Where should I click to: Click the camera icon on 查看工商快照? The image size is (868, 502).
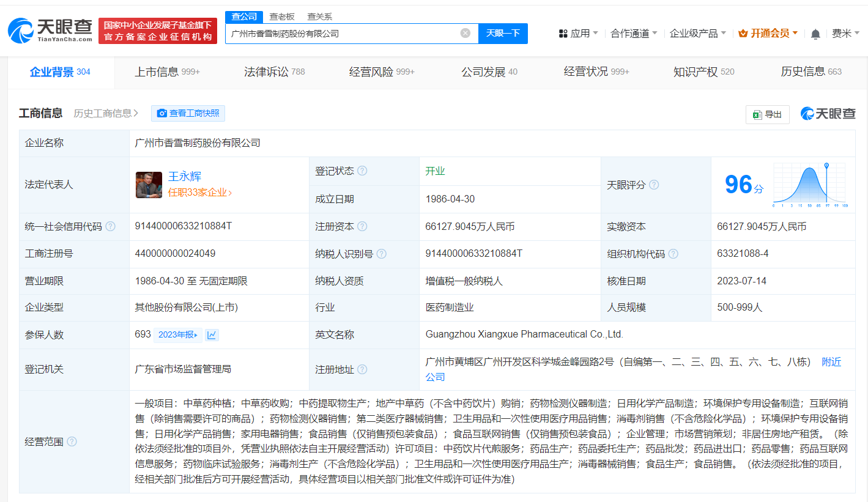click(x=162, y=113)
